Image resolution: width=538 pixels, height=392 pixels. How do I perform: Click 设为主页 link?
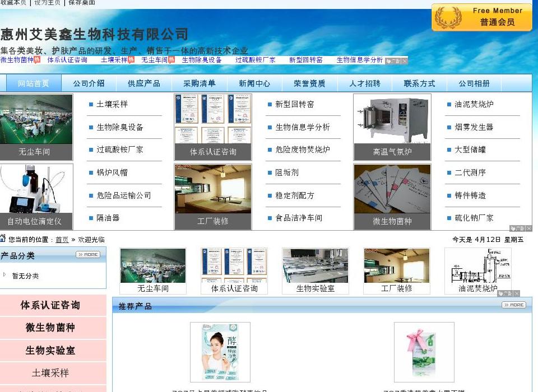47,2
